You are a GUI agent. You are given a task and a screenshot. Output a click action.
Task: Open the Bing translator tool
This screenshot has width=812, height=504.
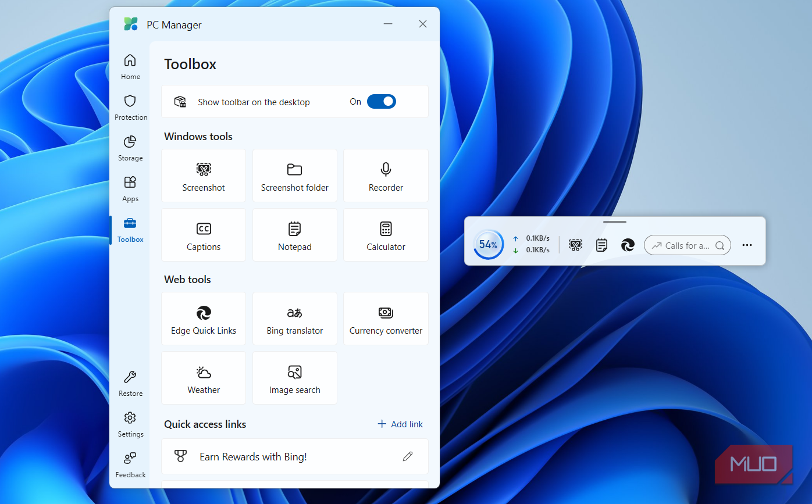295,319
